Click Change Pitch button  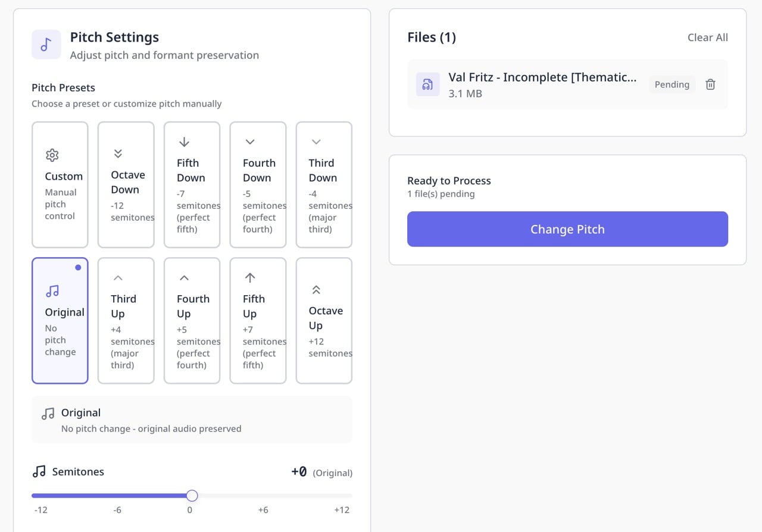pyautogui.click(x=567, y=229)
